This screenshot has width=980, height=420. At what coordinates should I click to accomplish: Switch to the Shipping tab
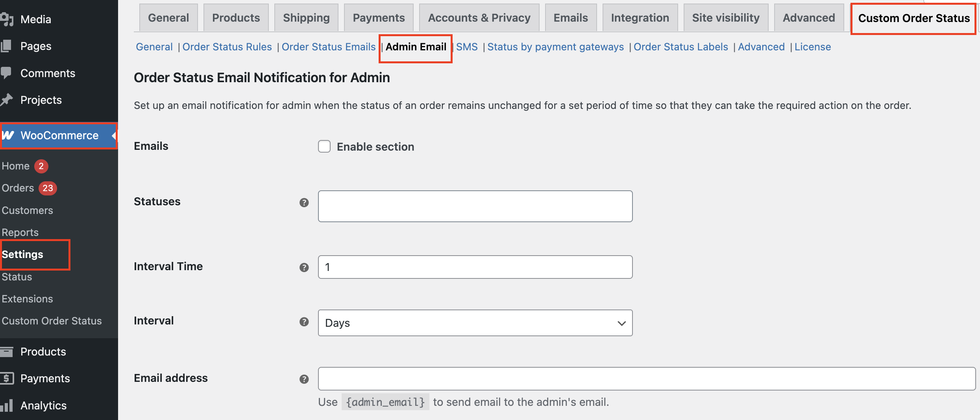[x=306, y=18]
